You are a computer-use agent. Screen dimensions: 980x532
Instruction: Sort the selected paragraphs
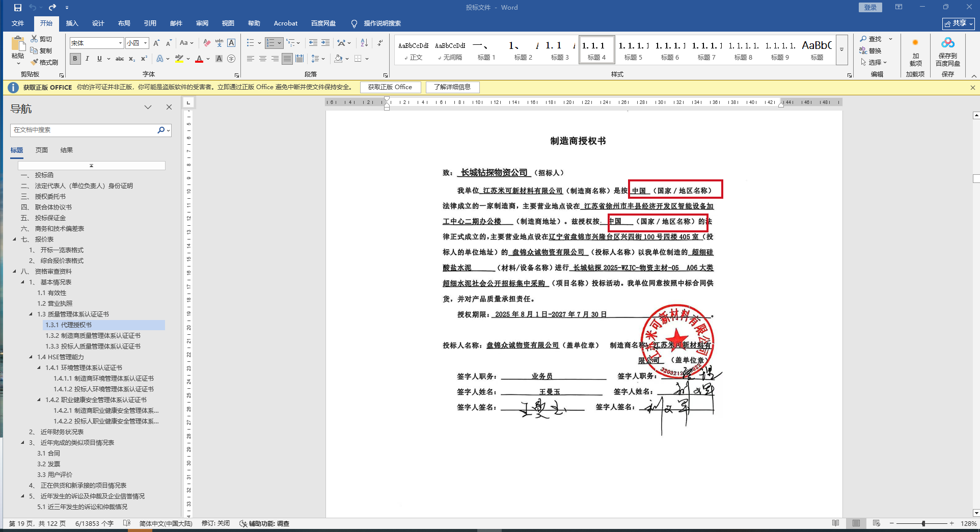click(x=364, y=43)
